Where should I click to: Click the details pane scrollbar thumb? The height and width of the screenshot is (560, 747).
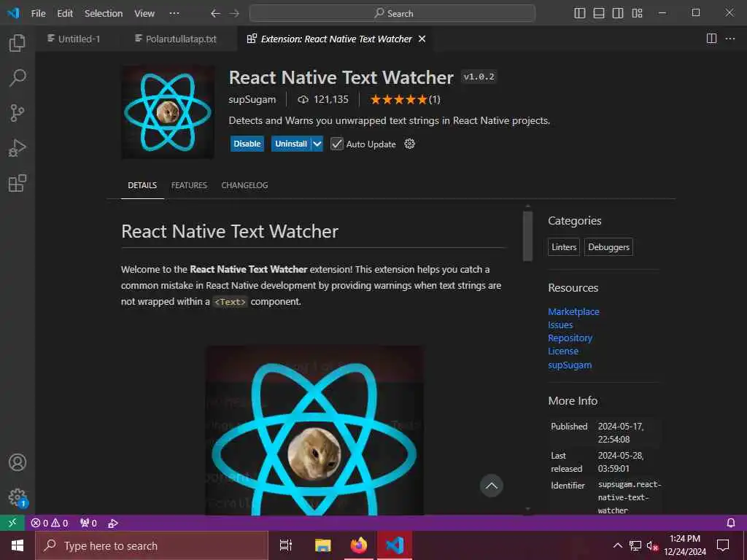click(x=527, y=236)
